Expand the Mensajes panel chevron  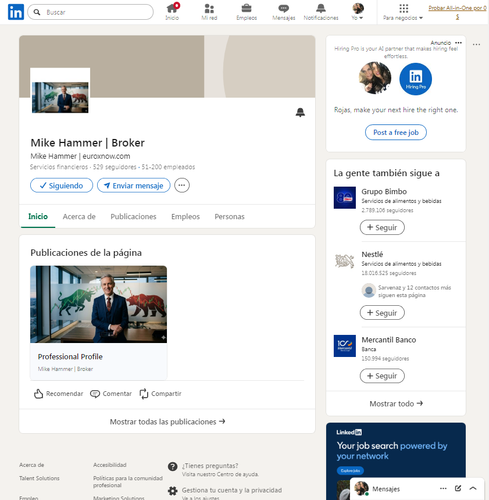click(473, 488)
